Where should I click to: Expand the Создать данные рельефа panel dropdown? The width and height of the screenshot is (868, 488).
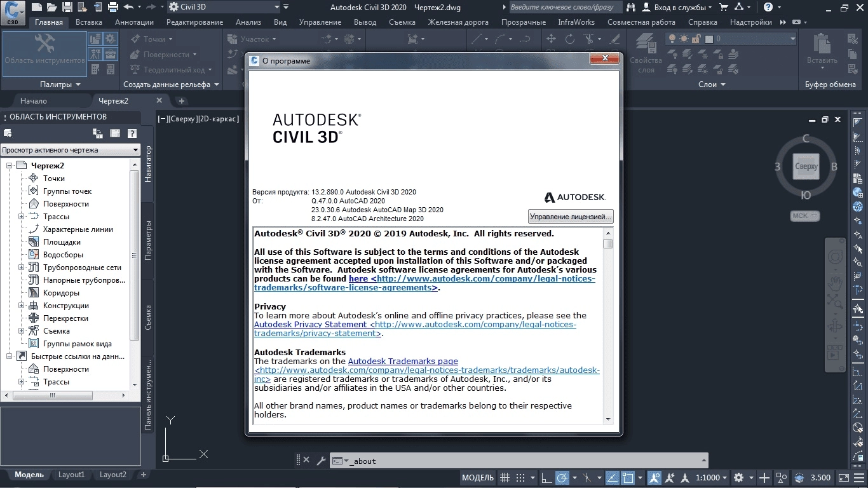(x=171, y=84)
